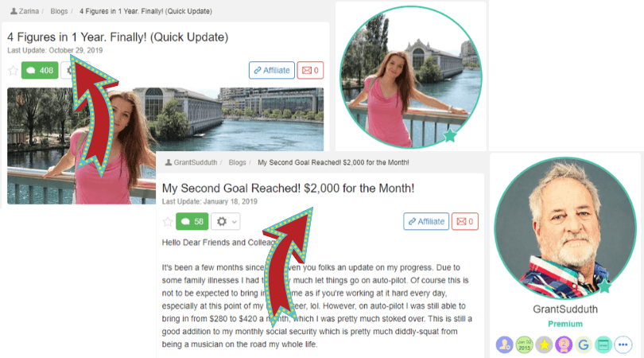The height and width of the screenshot is (358, 644).
Task: Click the Affiliate link on Grant's post
Action: click(x=426, y=221)
